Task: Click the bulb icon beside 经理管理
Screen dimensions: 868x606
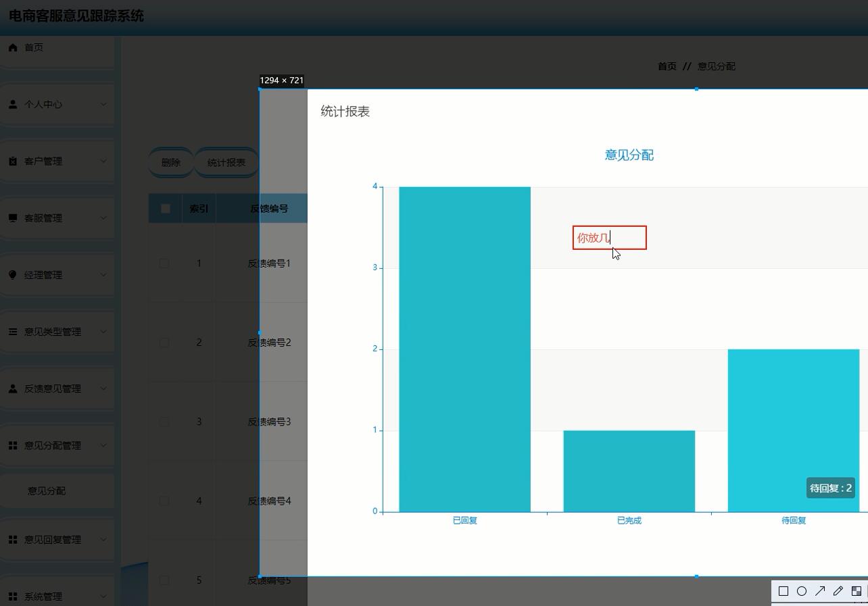Action: click(13, 275)
